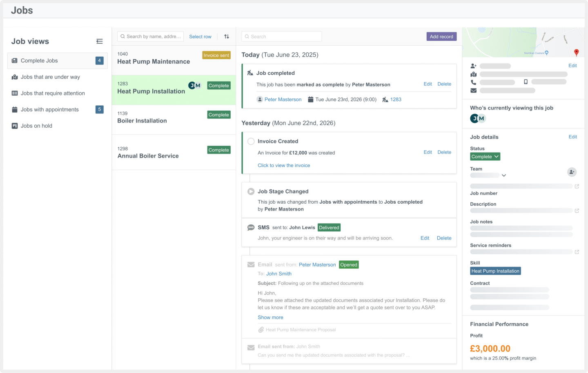588x373 pixels.
Task: Open external link icon under Service reminders
Action: point(577,252)
